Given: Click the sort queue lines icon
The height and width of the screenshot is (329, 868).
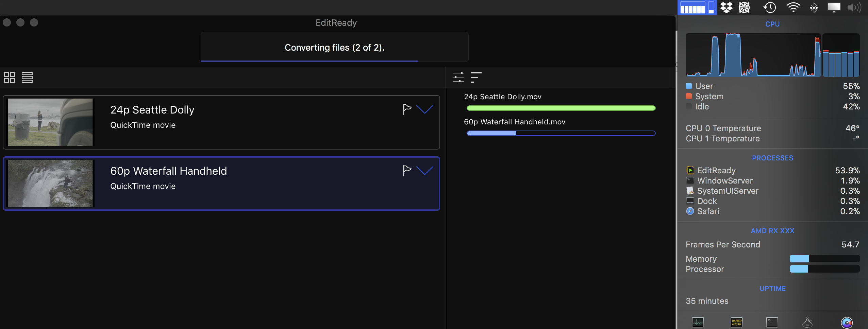Looking at the screenshot, I should point(476,77).
